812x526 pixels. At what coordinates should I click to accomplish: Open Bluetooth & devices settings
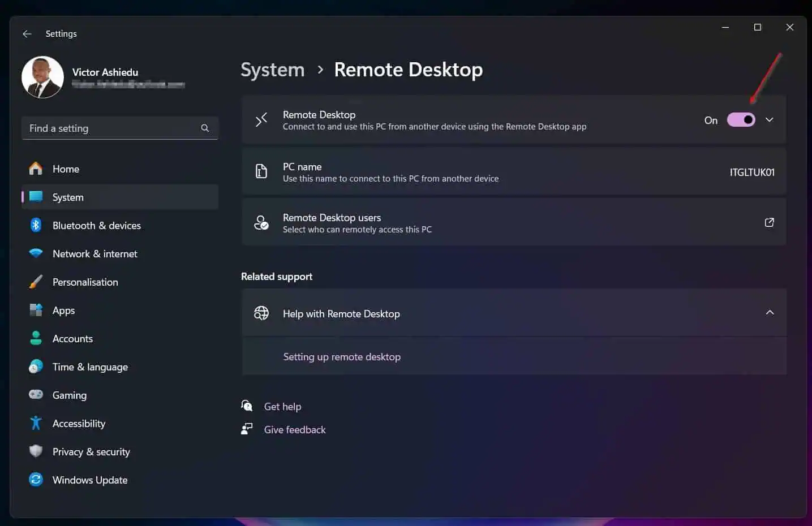[x=120, y=225]
